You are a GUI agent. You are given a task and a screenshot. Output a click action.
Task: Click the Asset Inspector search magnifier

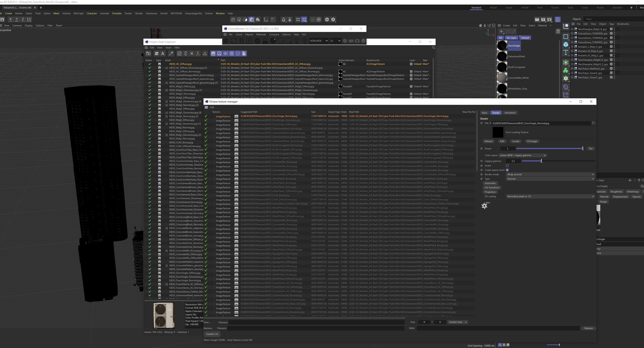[x=433, y=48]
